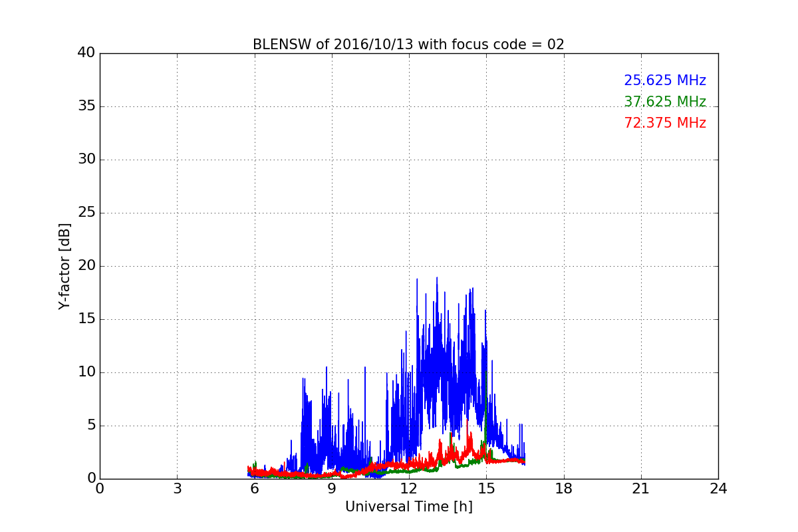This screenshot has width=798, height=532.
Task: Click the y-axis tick label 35
Action: 86,106
